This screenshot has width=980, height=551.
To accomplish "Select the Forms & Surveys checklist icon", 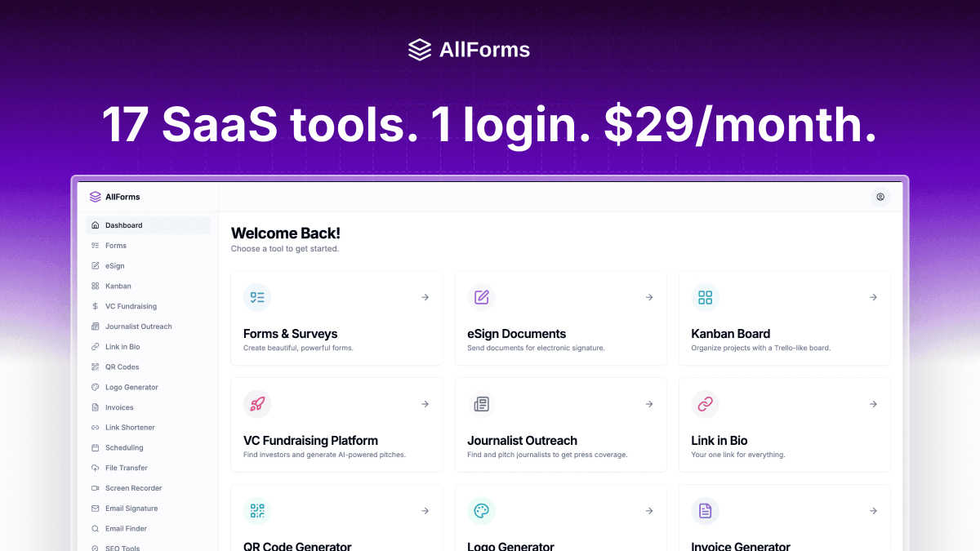I will (257, 297).
